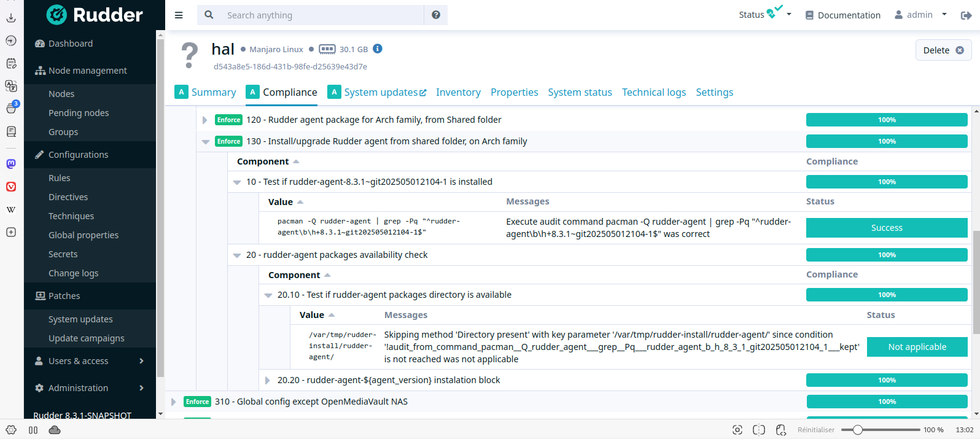The image size is (980, 439).
Task: Click the cloud sync status icon
Action: coord(55,430)
